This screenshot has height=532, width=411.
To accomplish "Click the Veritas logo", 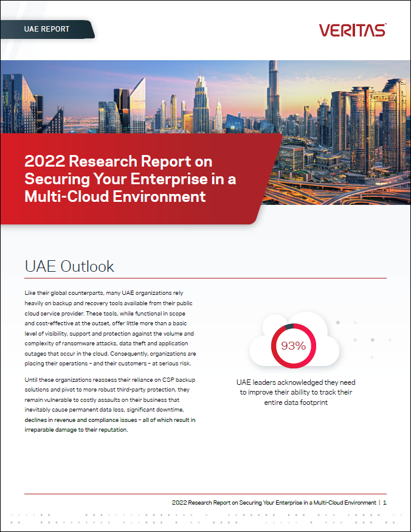I will (x=352, y=30).
